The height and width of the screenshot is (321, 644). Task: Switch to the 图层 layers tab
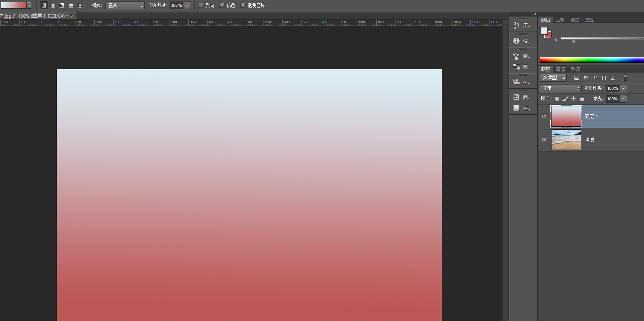click(x=546, y=70)
